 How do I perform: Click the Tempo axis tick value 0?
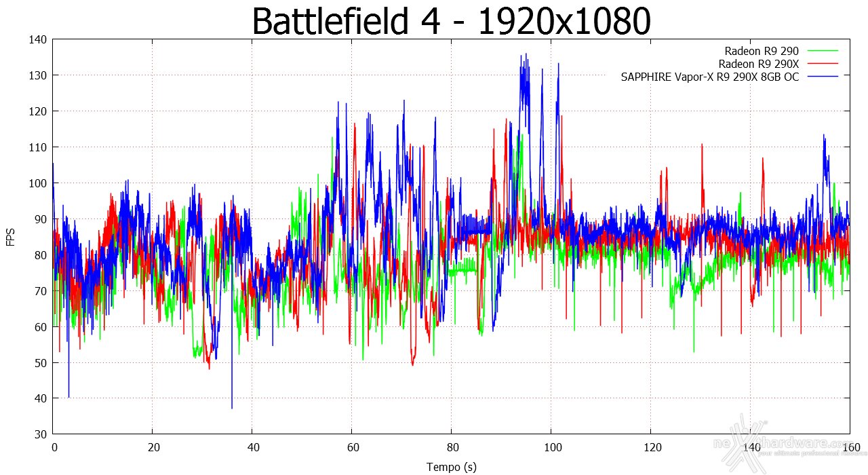[54, 448]
